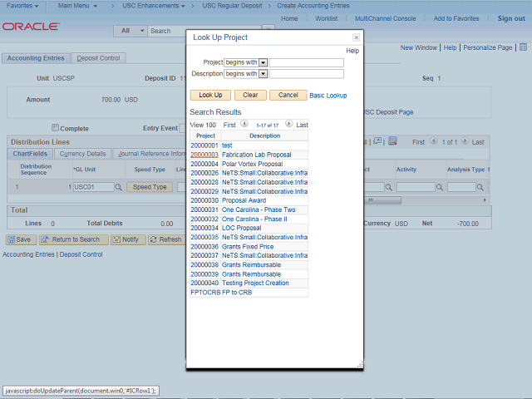Click Fabrication Lab Proposal description
Viewport: 532px width, 399px height.
coord(257,155)
